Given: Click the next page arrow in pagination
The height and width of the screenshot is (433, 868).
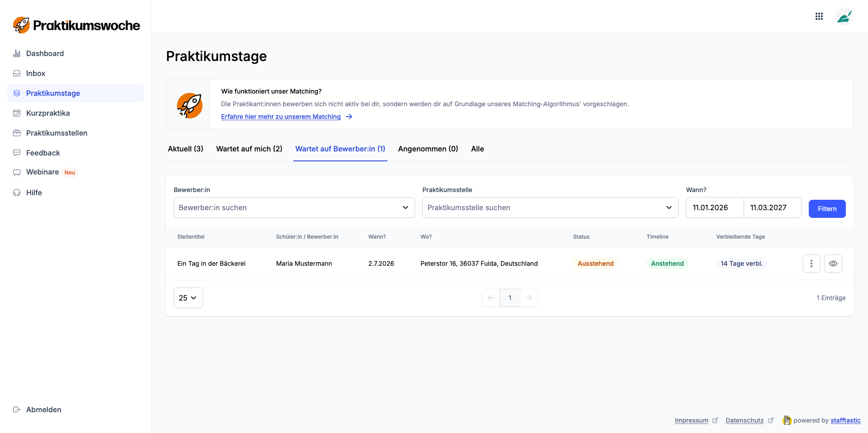Looking at the screenshot, I should click(x=528, y=298).
